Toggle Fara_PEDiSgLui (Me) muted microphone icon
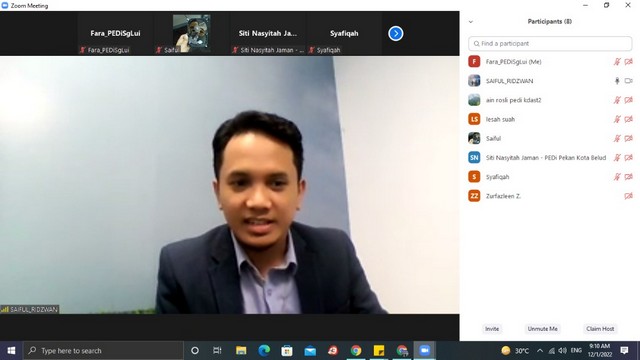This screenshot has height=360, width=640. coord(617,62)
